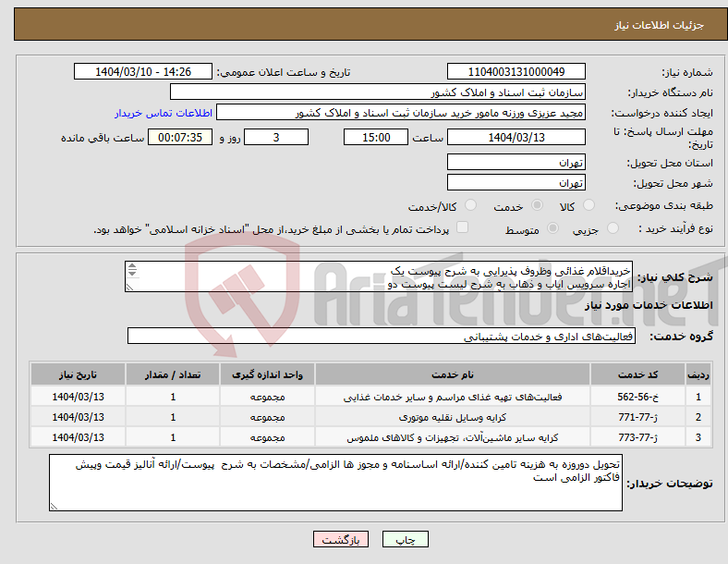This screenshot has width=728, height=564.
Task: Select the خدمت radio button
Action: coord(537,205)
